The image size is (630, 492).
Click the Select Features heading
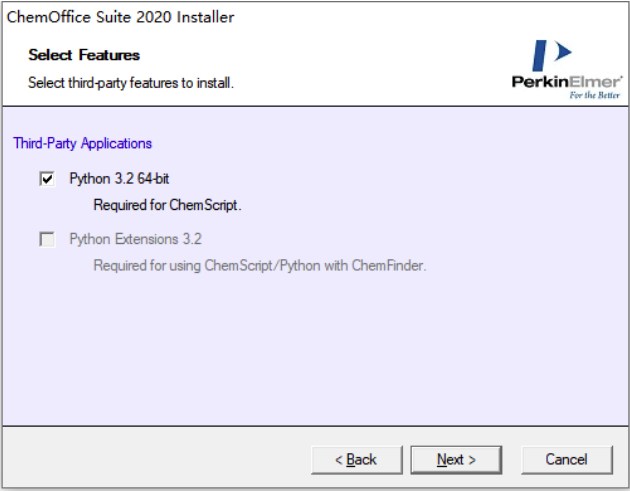coord(84,55)
